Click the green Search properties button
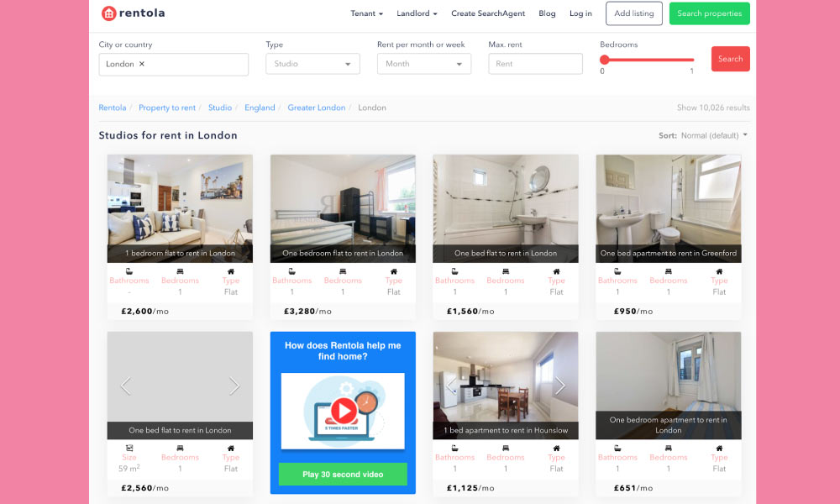This screenshot has width=840, height=504. coord(709,13)
